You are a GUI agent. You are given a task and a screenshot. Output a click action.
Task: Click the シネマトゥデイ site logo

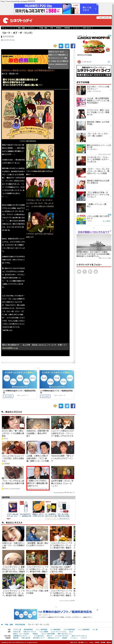click(x=18, y=20)
